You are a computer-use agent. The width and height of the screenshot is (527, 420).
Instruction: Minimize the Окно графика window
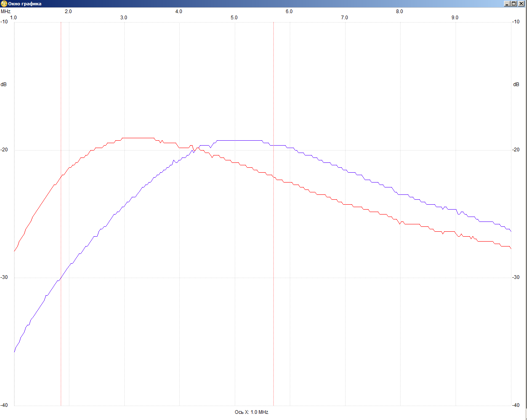pyautogui.click(x=507, y=4)
